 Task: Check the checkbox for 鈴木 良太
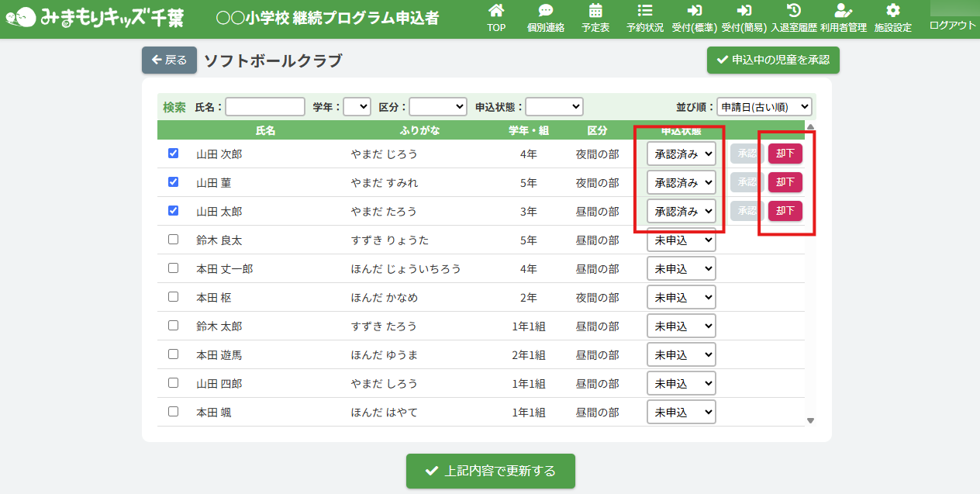click(x=173, y=240)
